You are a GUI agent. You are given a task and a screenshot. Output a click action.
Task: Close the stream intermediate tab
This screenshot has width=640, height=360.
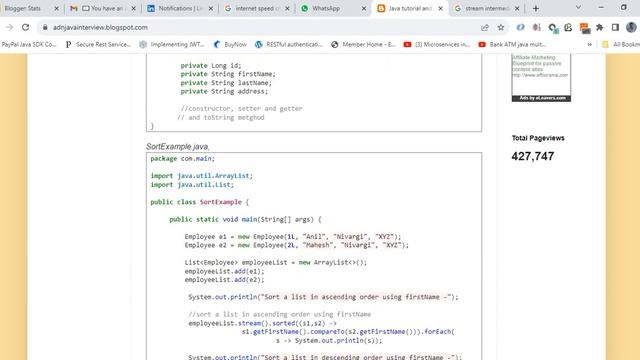click(x=517, y=8)
